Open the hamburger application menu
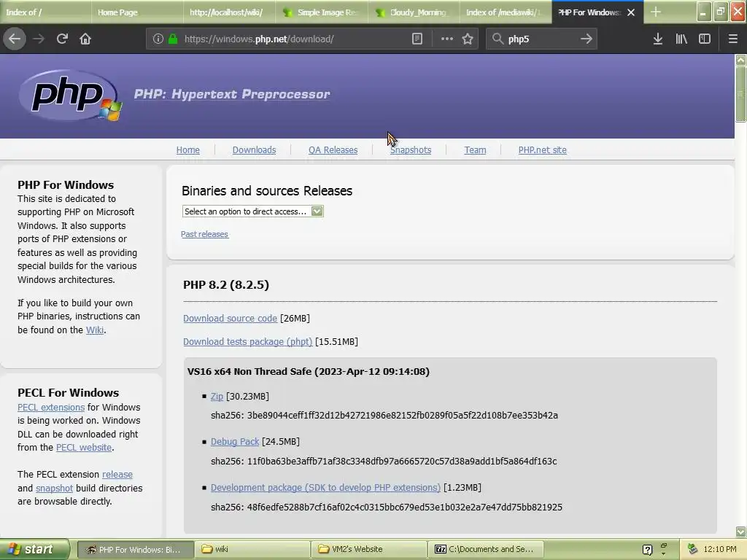The image size is (747, 560). tap(732, 39)
